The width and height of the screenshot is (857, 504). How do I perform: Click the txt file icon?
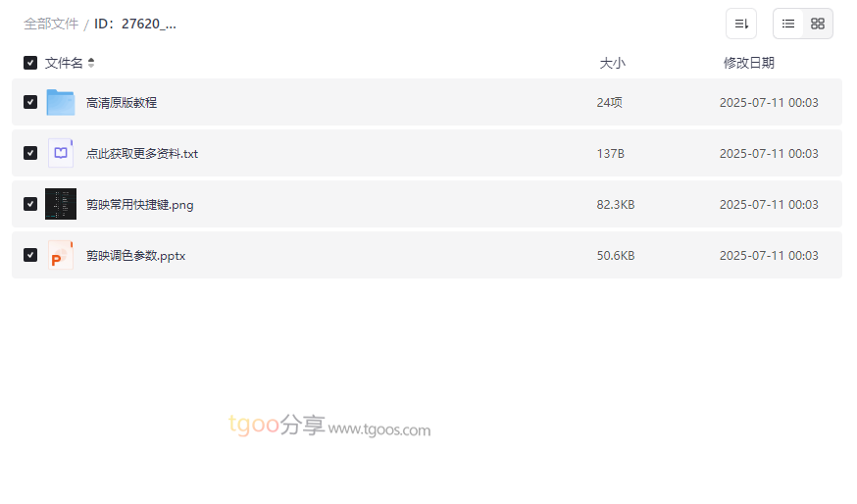click(61, 153)
